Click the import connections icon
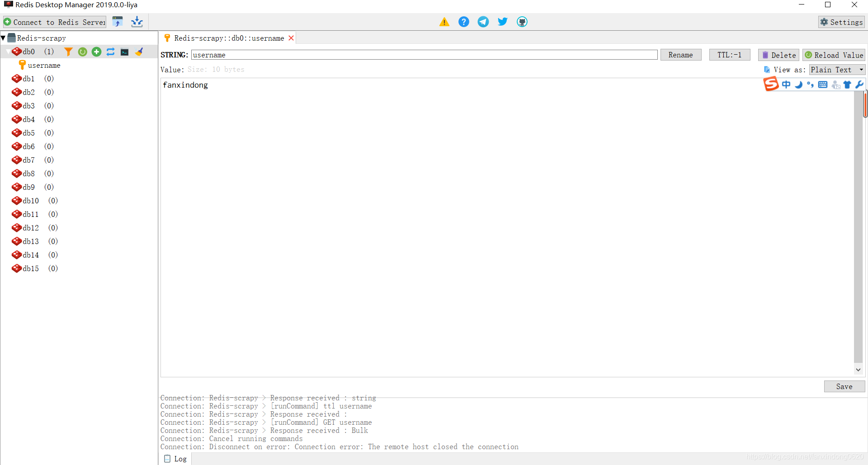Screen dimensions: 868x465 point(118,22)
